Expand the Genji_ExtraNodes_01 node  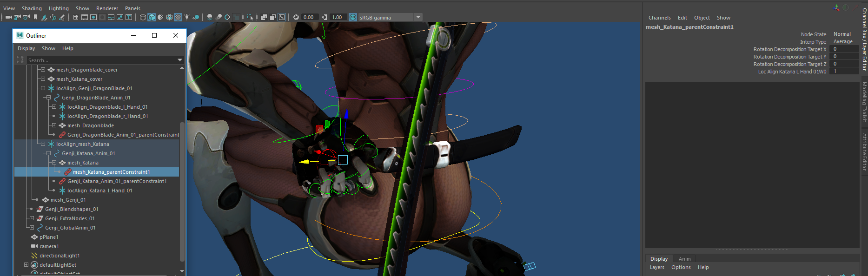(32, 218)
